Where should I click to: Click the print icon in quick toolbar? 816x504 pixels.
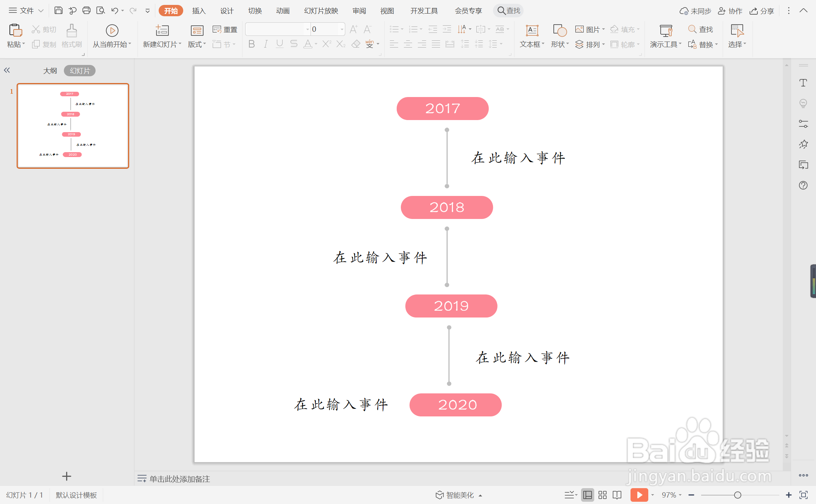point(87,11)
